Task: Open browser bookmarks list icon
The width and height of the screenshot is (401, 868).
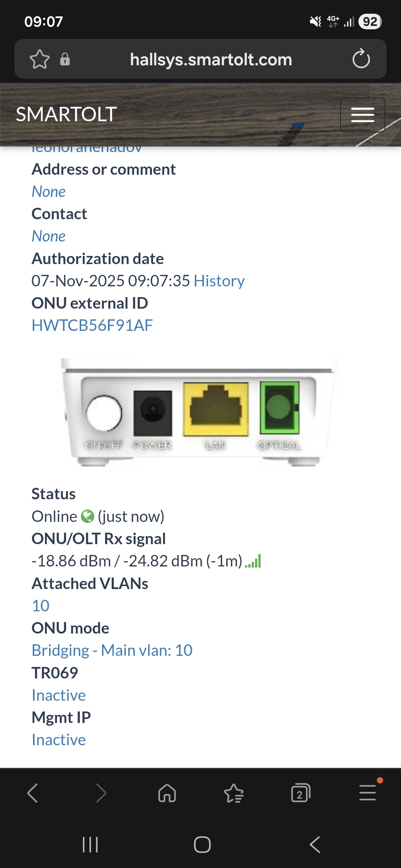Action: point(234,793)
